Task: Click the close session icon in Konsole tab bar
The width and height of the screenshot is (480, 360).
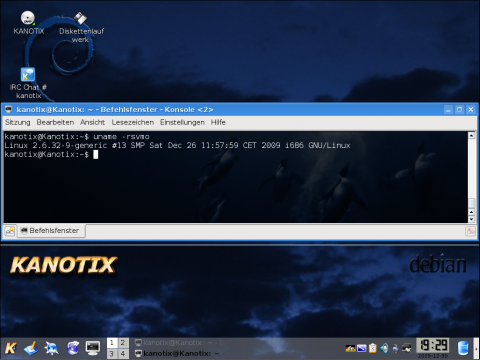Action: (x=470, y=231)
